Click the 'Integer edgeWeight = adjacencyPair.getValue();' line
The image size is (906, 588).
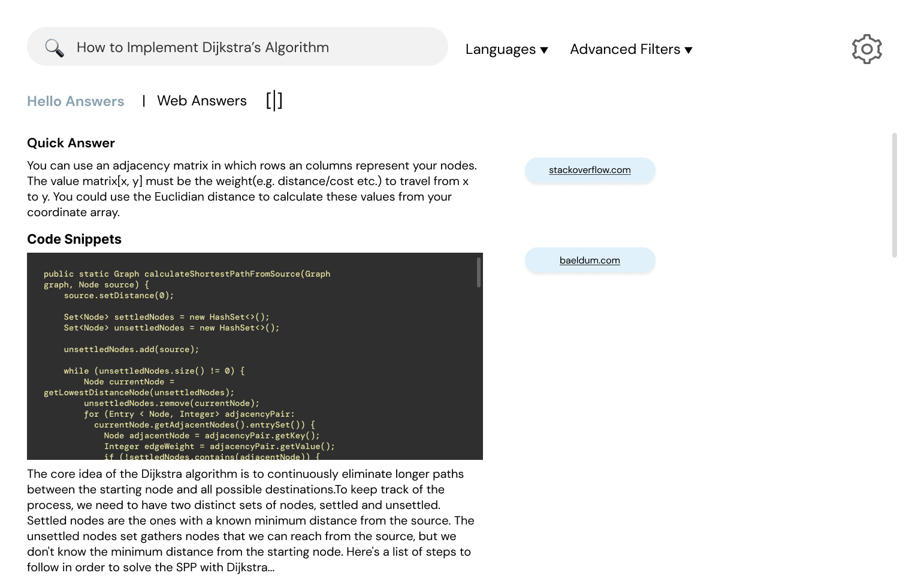coord(219,447)
